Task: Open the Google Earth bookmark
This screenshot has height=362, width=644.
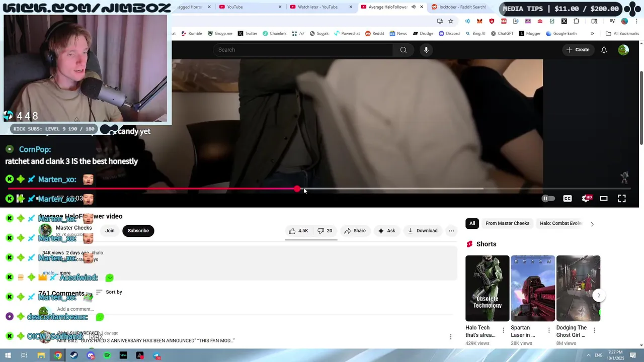Action: point(560,34)
